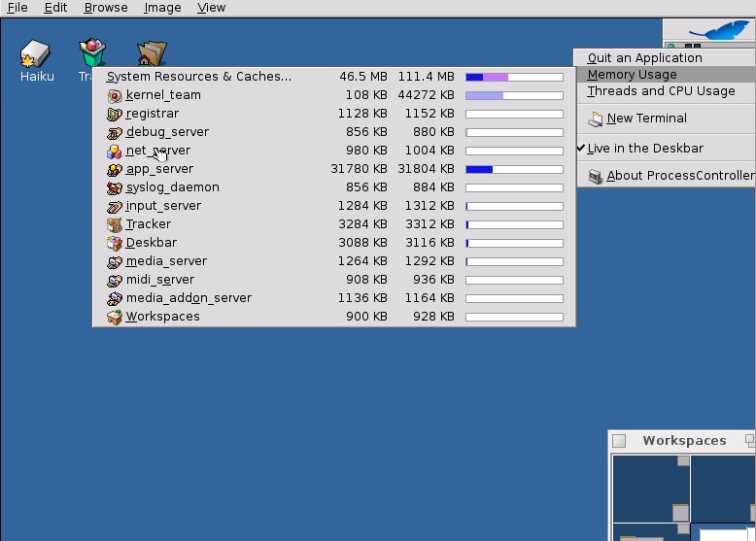756x541 pixels.
Task: Click the Workspaces window checkbox button
Action: (x=619, y=441)
